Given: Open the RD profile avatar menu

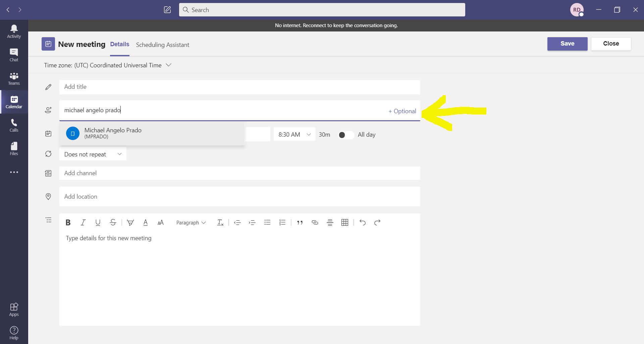Looking at the screenshot, I should click(x=577, y=10).
